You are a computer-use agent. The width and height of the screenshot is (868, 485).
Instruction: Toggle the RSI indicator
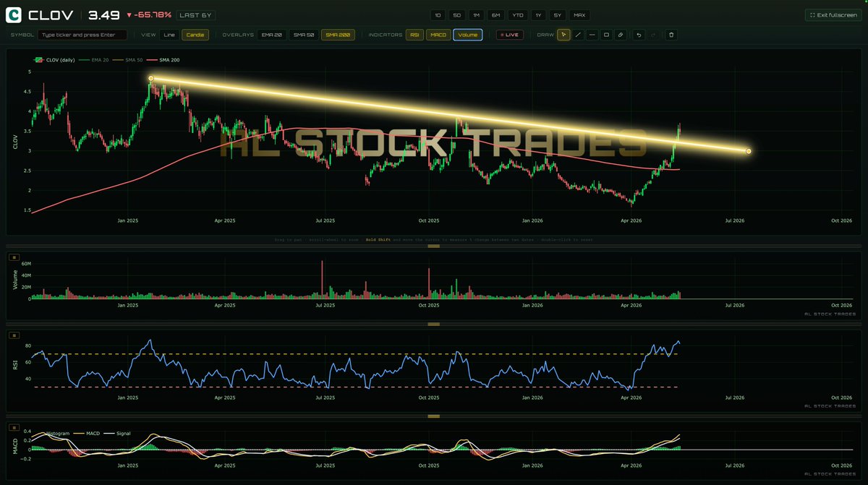[414, 34]
